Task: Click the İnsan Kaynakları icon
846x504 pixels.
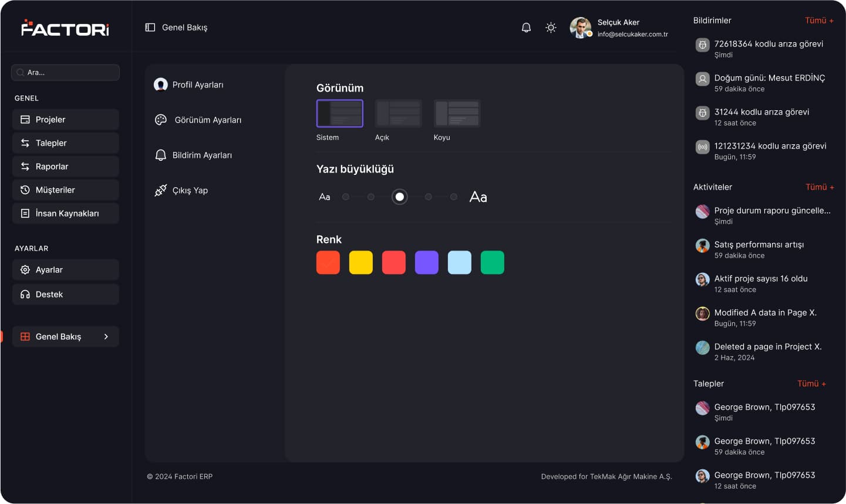Action: coord(25,214)
